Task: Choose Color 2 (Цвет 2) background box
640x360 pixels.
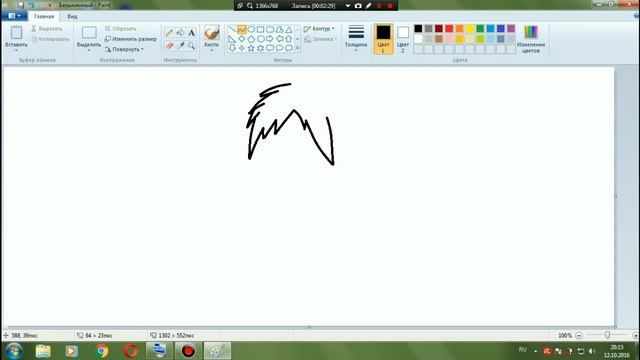Action: tap(403, 39)
